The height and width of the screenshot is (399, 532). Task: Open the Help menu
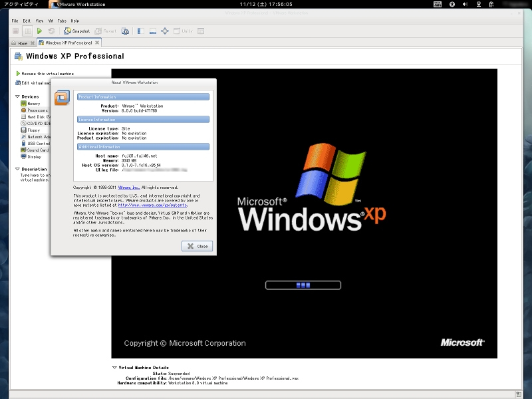75,21
